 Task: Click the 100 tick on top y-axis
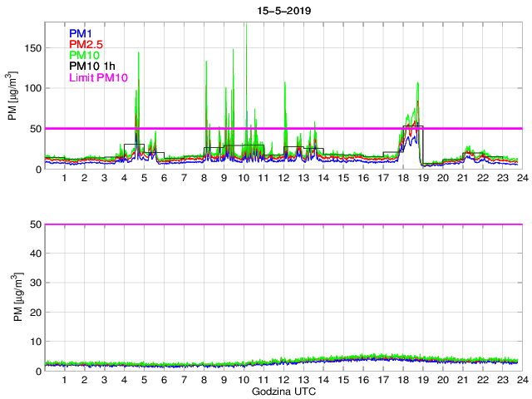click(32, 89)
